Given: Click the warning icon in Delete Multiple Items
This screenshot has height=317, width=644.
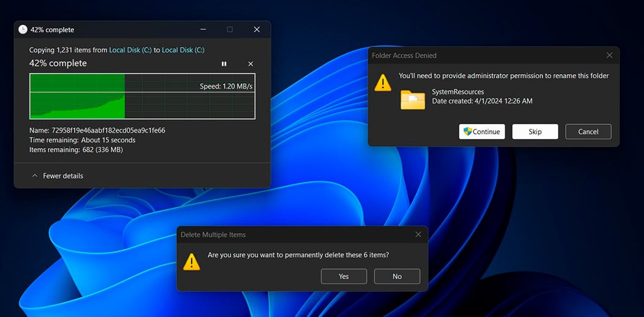Looking at the screenshot, I should click(191, 261).
